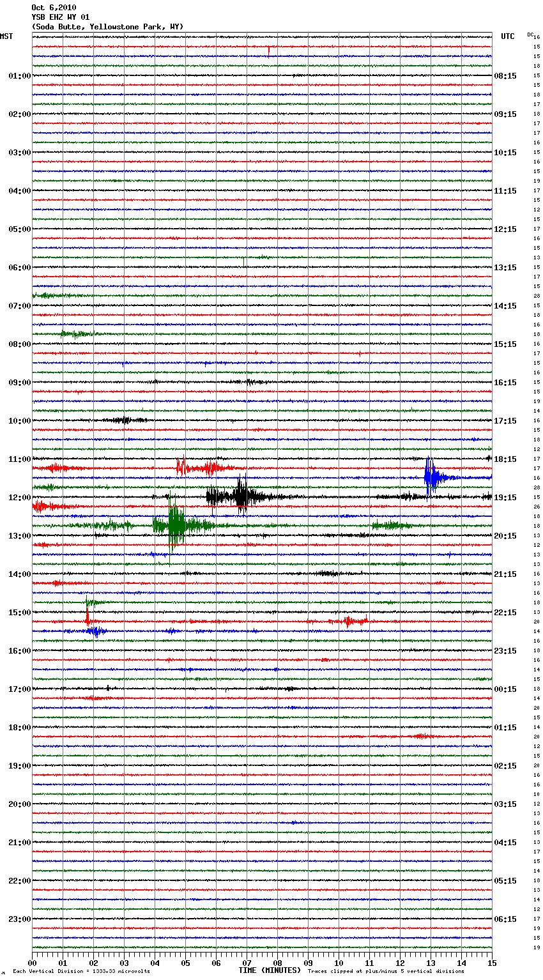543x980 pixels.
Task: Click the "MST" column header
Action: pos(6,37)
